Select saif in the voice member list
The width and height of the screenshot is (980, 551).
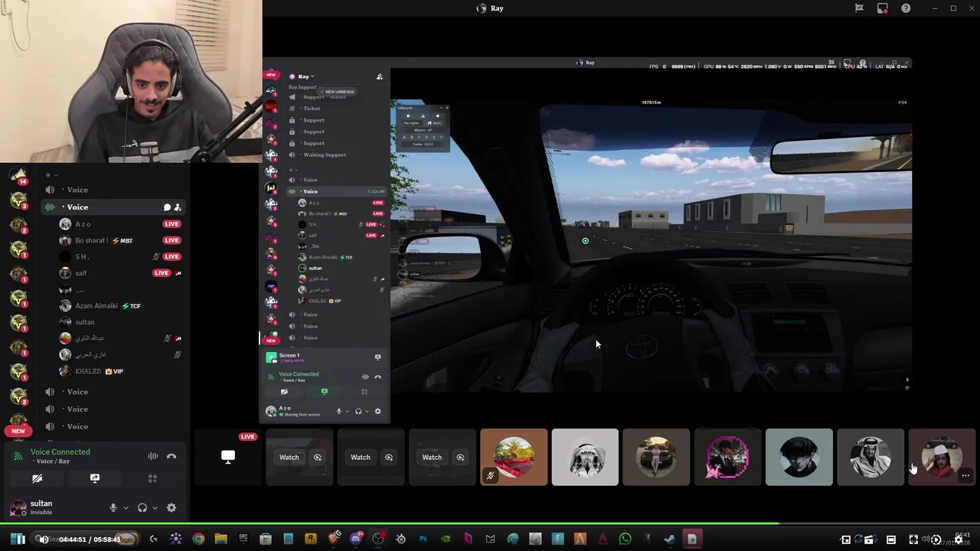pyautogui.click(x=122, y=273)
